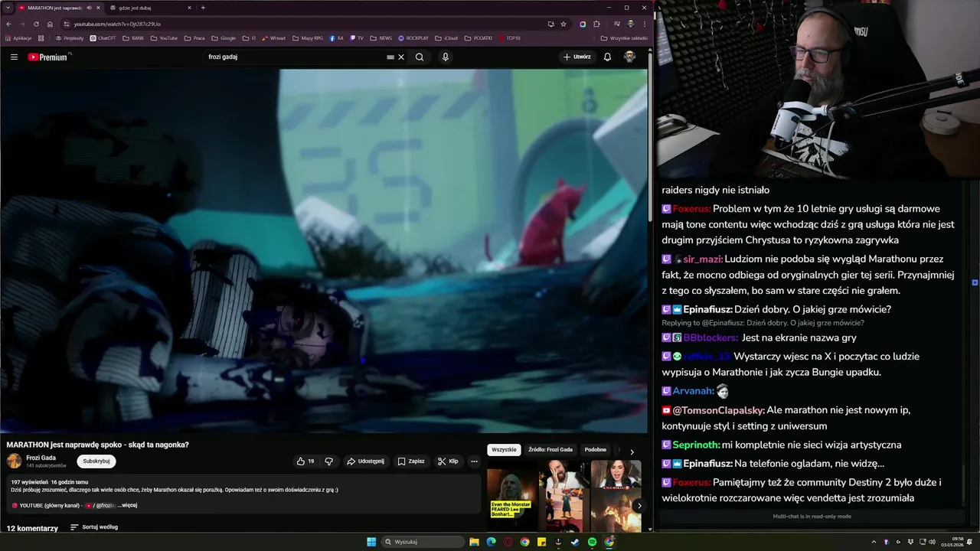Bookmark this page with the star icon
The height and width of the screenshot is (551, 980).
(563, 24)
